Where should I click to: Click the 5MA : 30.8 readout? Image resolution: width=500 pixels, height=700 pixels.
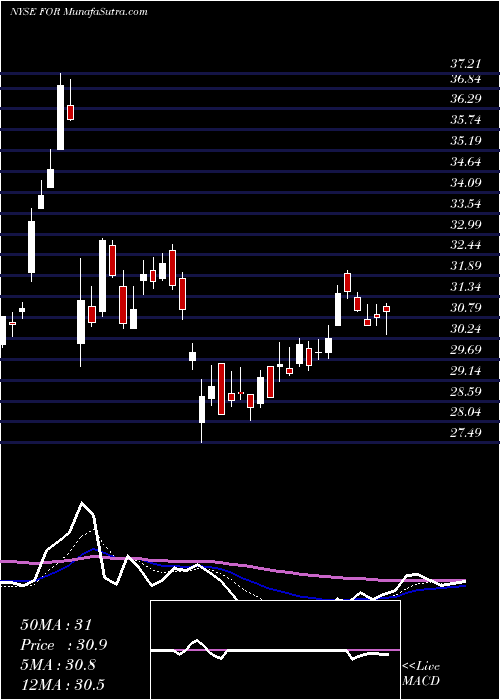click(x=58, y=665)
